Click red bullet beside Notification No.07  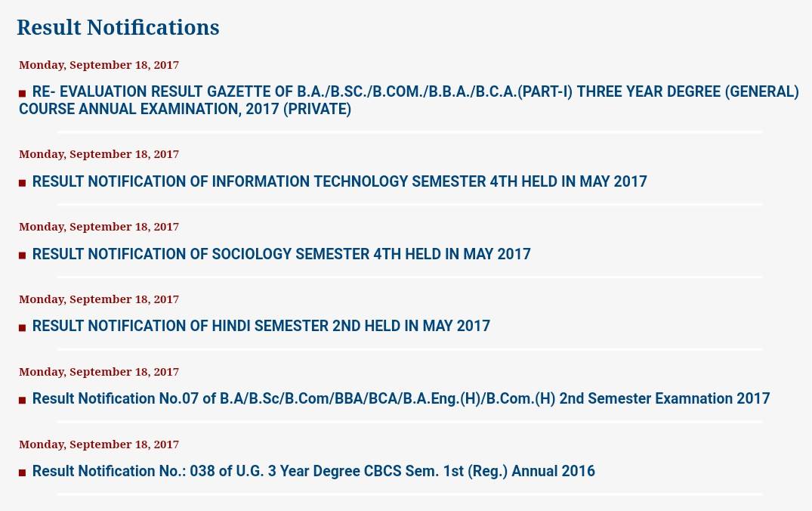click(22, 400)
